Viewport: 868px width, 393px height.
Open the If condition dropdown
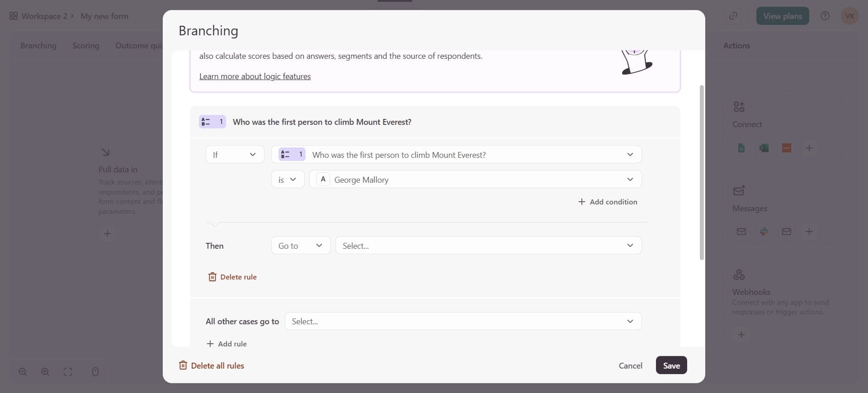[x=235, y=155]
